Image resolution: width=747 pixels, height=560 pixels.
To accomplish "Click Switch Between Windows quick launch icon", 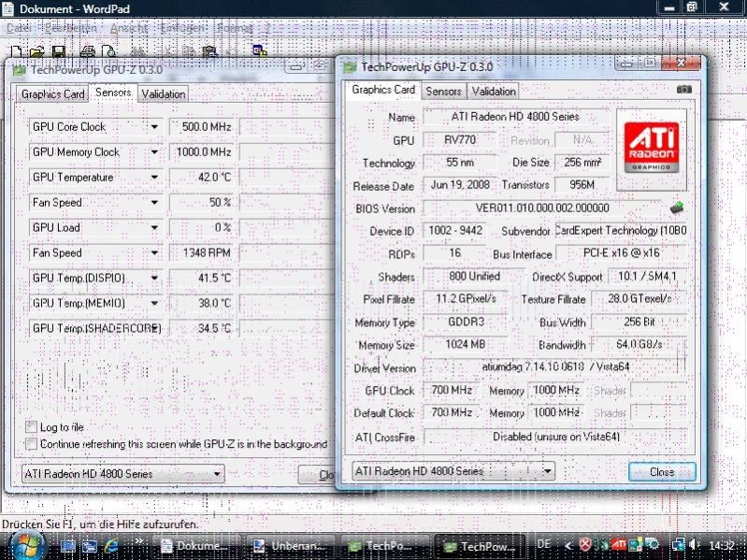I will pos(90,546).
